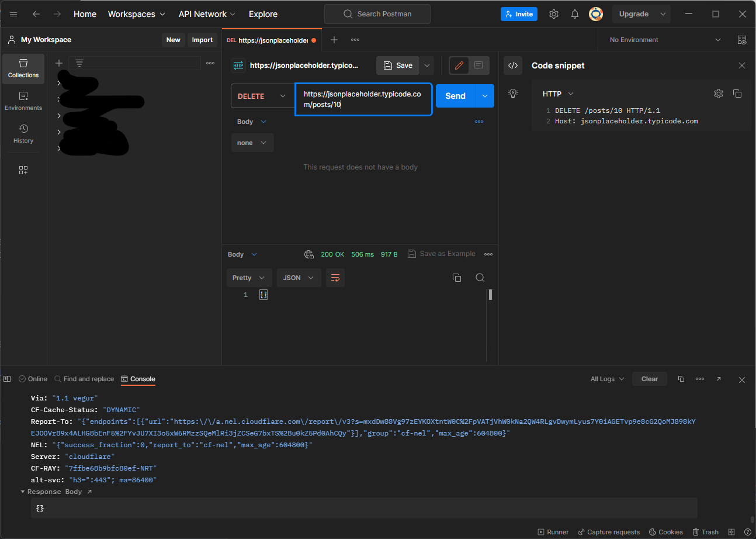Go back with the left arrow
Image resolution: width=756 pixels, height=539 pixels.
pyautogui.click(x=36, y=14)
